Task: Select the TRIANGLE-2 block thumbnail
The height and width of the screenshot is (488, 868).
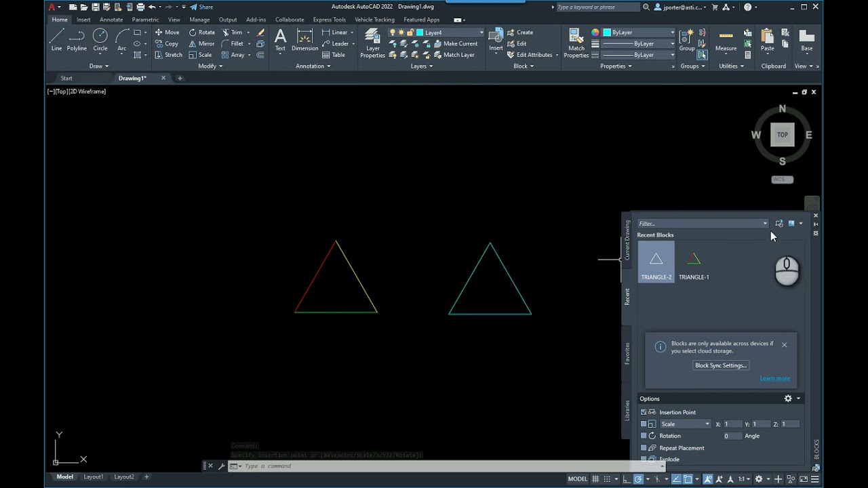Action: click(x=656, y=262)
